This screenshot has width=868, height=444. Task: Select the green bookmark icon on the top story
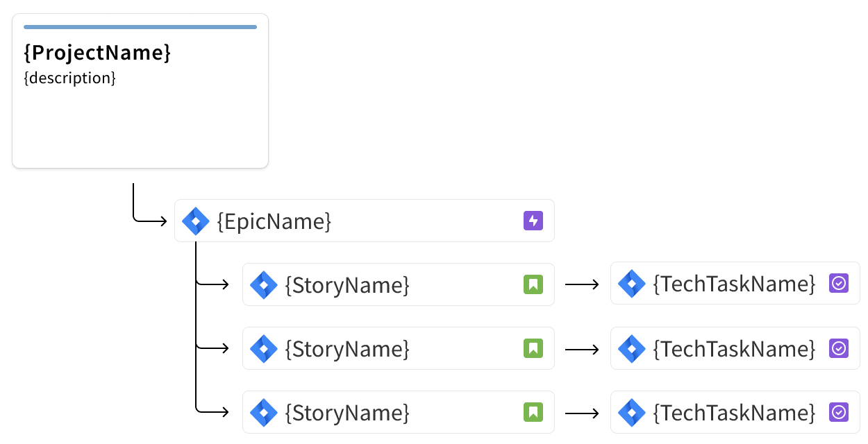coord(533,284)
